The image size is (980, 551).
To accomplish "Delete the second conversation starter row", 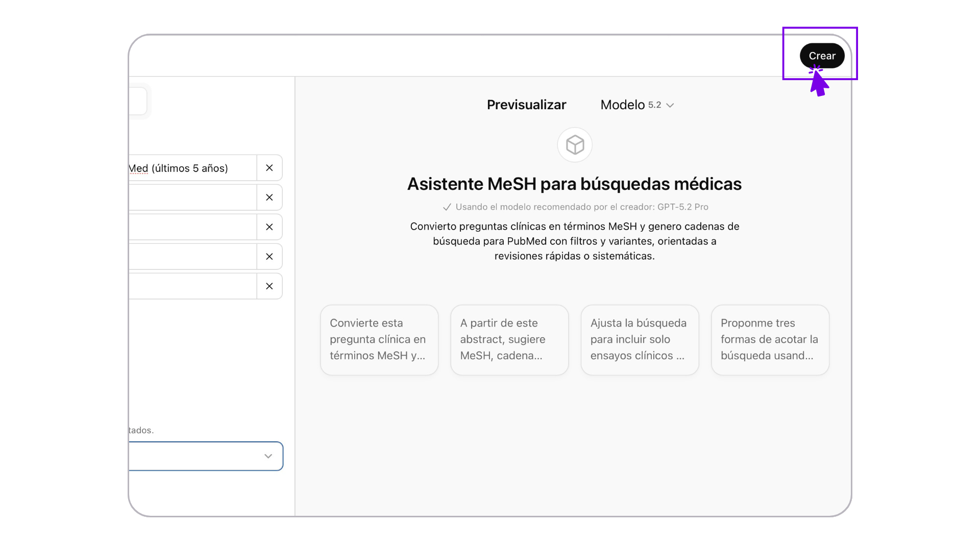I will 269,197.
